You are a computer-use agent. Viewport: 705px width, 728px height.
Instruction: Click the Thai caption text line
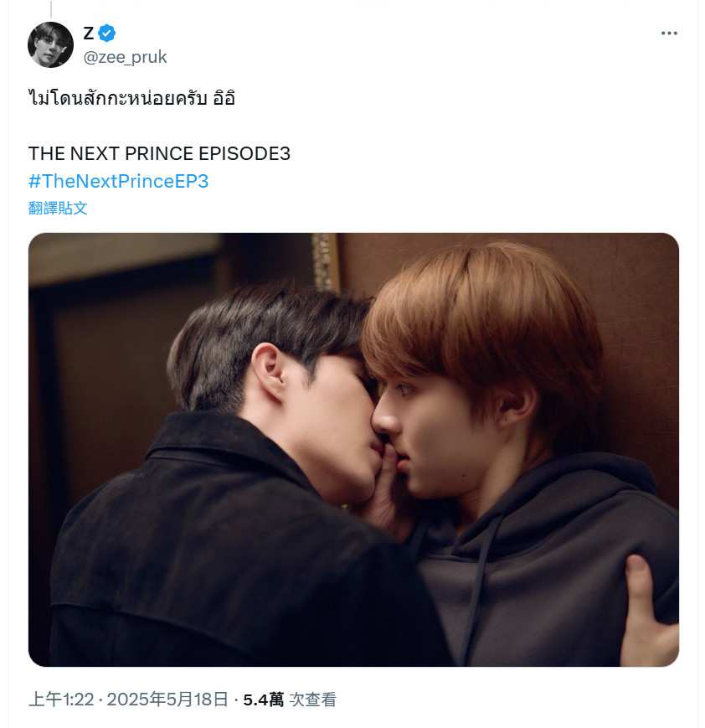(x=131, y=98)
